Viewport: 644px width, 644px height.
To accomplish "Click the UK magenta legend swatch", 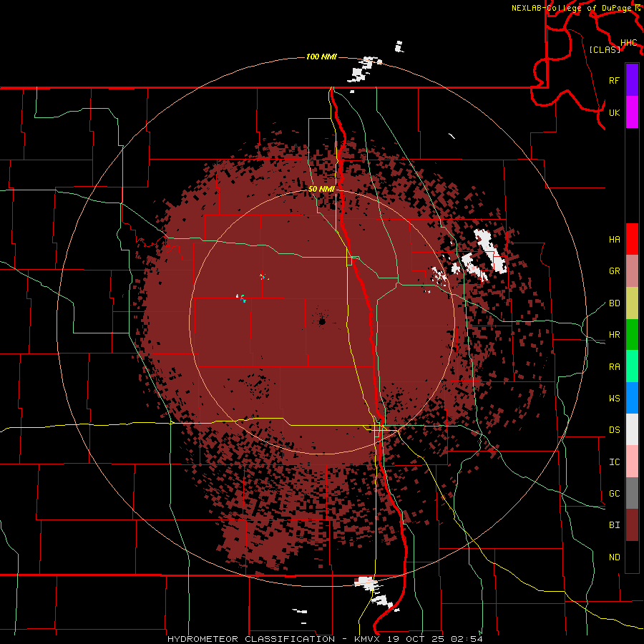I will point(632,112).
